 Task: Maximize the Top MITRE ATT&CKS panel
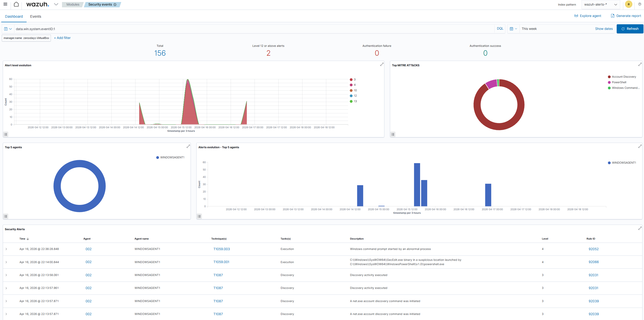click(640, 65)
